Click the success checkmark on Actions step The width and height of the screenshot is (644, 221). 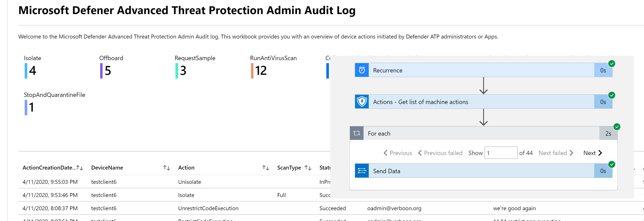click(x=612, y=95)
